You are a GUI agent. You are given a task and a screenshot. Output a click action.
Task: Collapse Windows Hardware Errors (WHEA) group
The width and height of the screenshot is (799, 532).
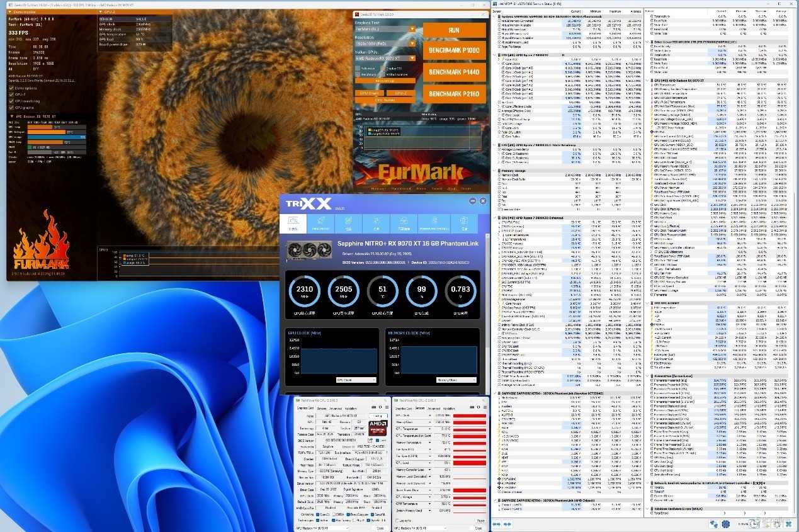647,509
